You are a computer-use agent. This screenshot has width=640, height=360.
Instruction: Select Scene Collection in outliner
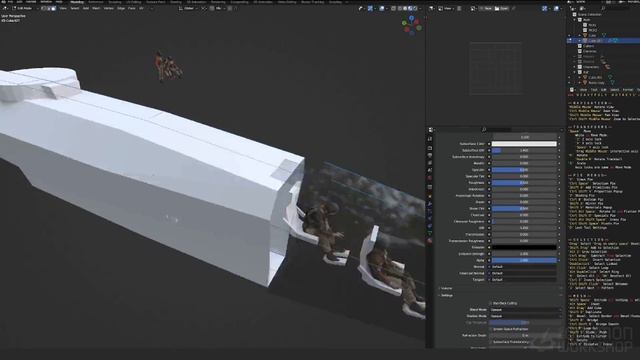click(x=589, y=14)
